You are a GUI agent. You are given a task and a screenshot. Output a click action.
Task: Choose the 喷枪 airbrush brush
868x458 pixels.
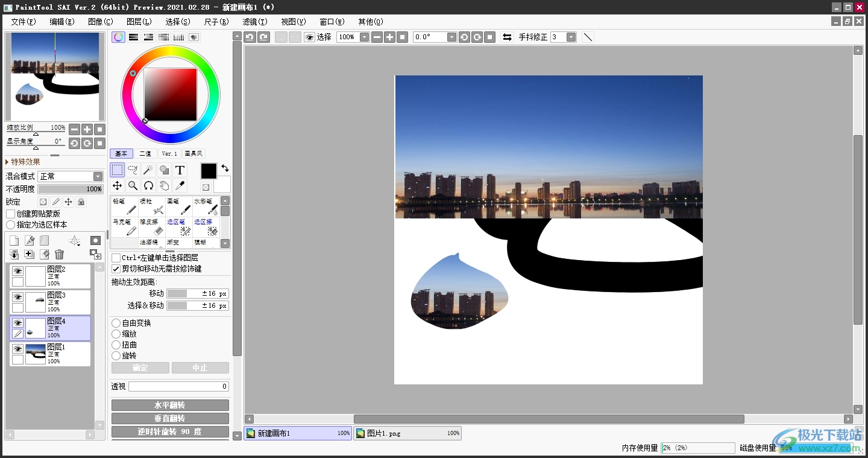coord(152,206)
